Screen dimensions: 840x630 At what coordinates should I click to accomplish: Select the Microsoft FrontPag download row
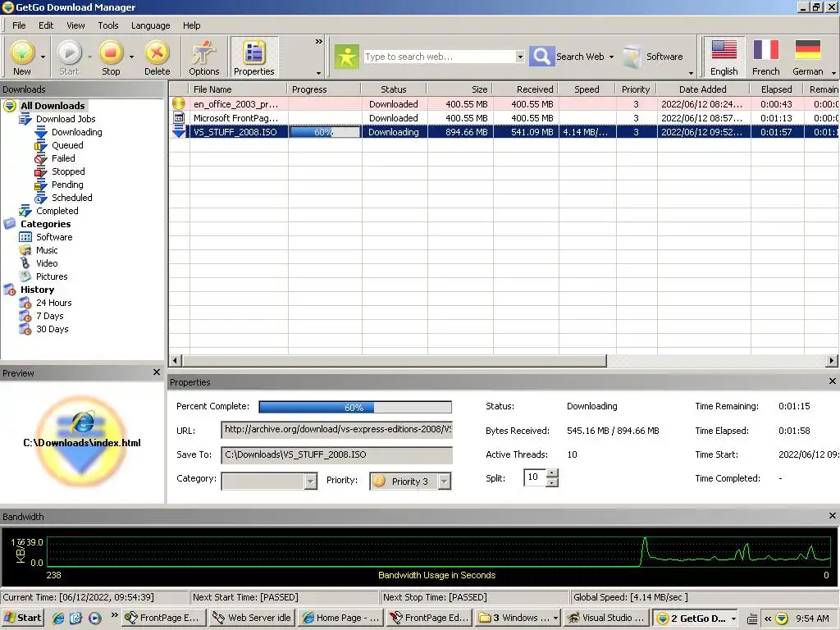[504, 118]
